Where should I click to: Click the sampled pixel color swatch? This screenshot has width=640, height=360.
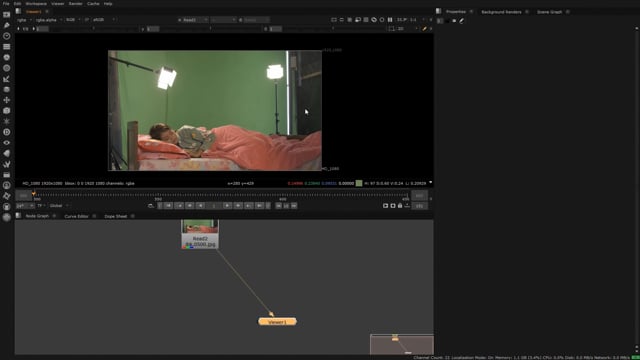(x=359, y=183)
